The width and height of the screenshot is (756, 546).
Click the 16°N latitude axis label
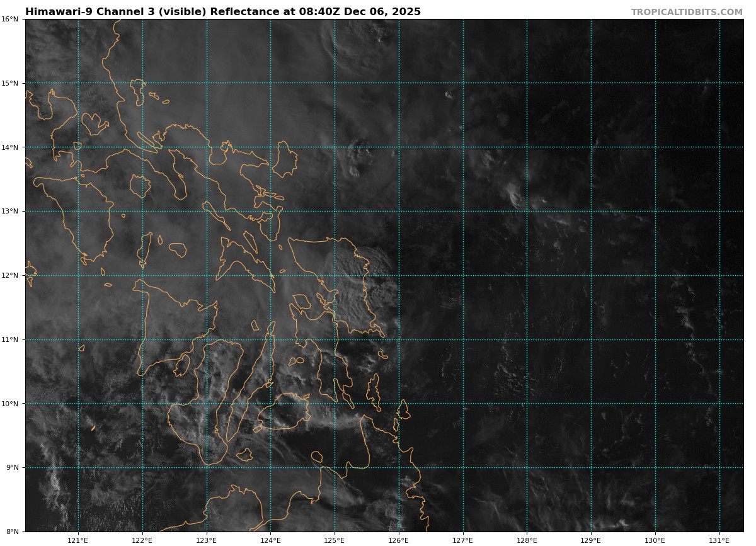[9, 19]
